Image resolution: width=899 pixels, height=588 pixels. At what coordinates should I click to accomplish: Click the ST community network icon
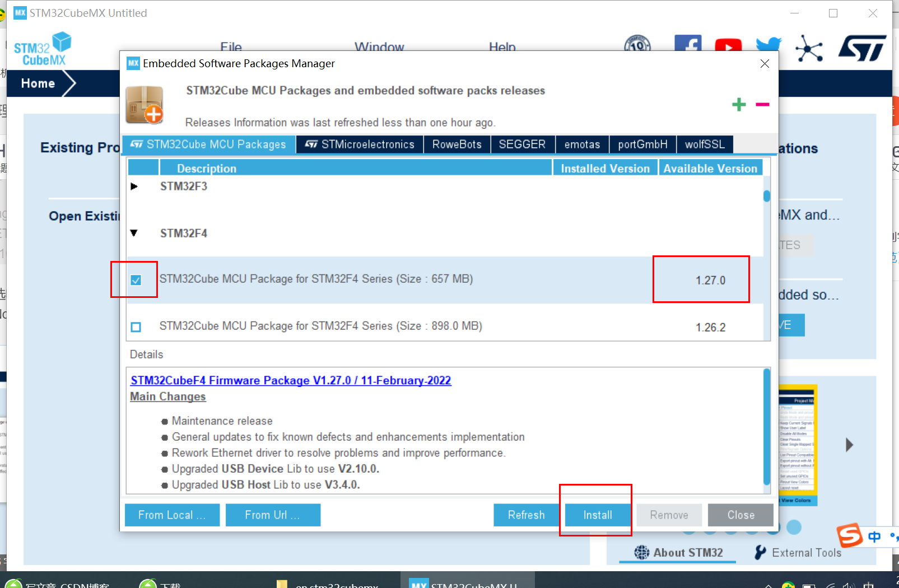click(x=809, y=48)
